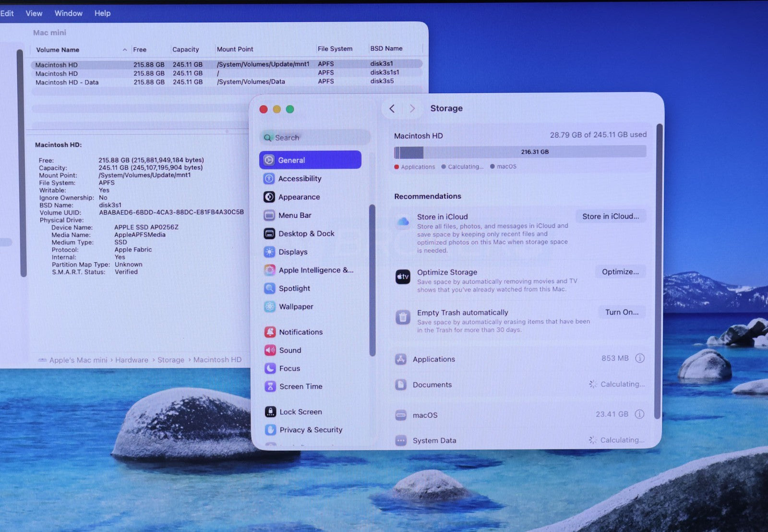
Task: Click the Optimize… storage button
Action: 620,272
